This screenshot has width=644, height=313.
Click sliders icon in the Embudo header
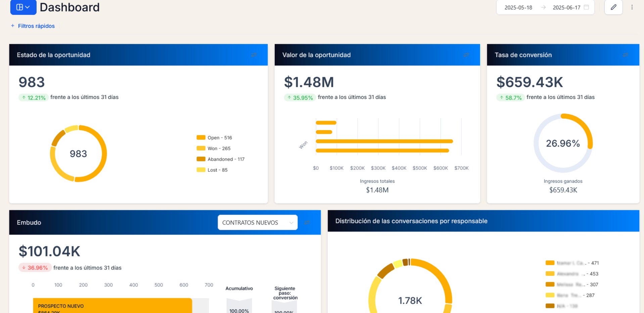[x=307, y=222]
